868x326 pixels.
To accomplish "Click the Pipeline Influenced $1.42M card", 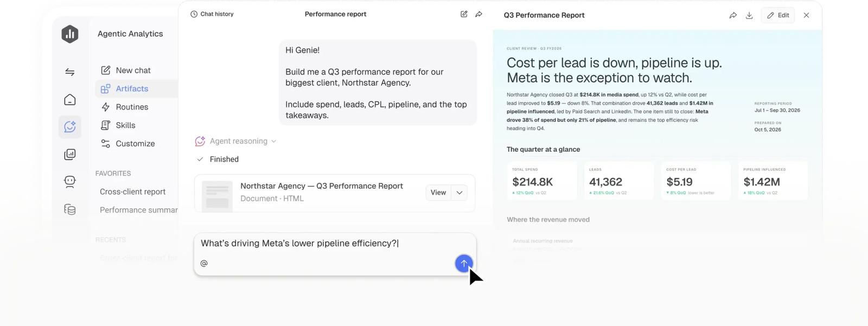I will [773, 181].
